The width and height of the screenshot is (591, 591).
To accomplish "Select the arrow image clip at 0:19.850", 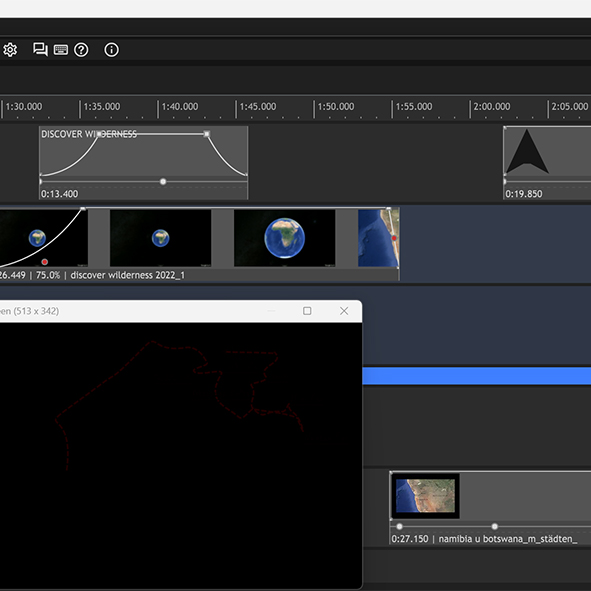I will click(547, 162).
